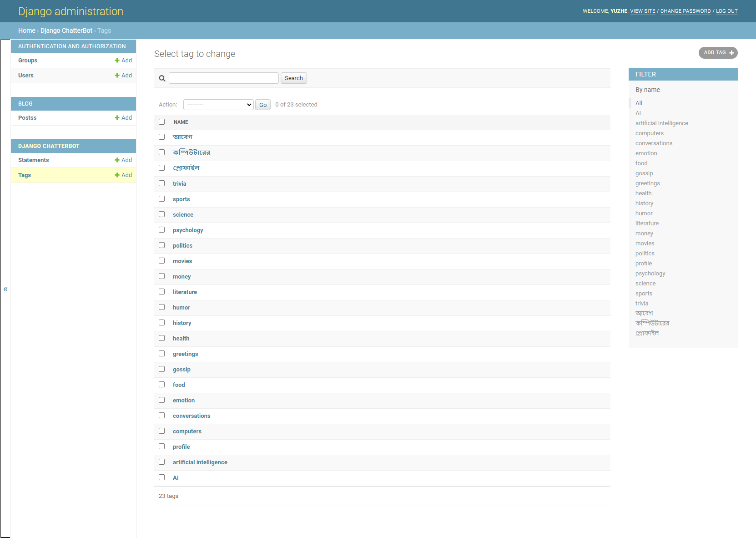Filter by name: computers
The image size is (756, 538).
click(x=650, y=133)
